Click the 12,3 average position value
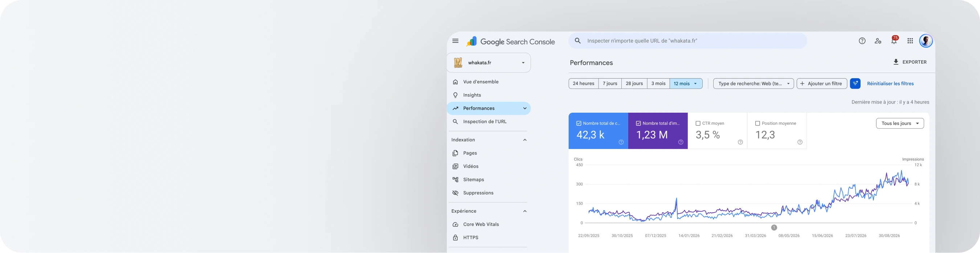This screenshot has width=980, height=253. coord(765,135)
